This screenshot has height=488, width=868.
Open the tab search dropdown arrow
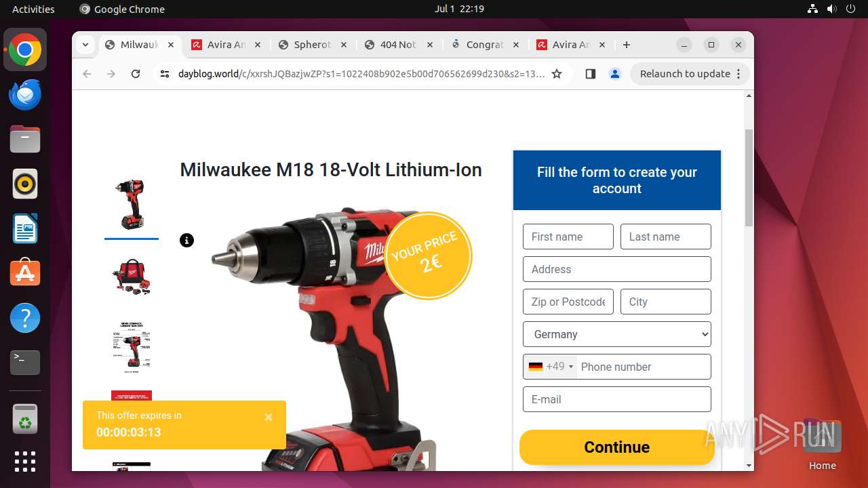tap(85, 45)
